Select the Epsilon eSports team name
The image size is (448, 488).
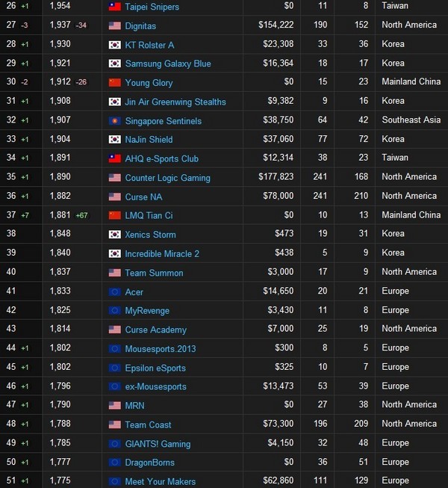pos(155,368)
